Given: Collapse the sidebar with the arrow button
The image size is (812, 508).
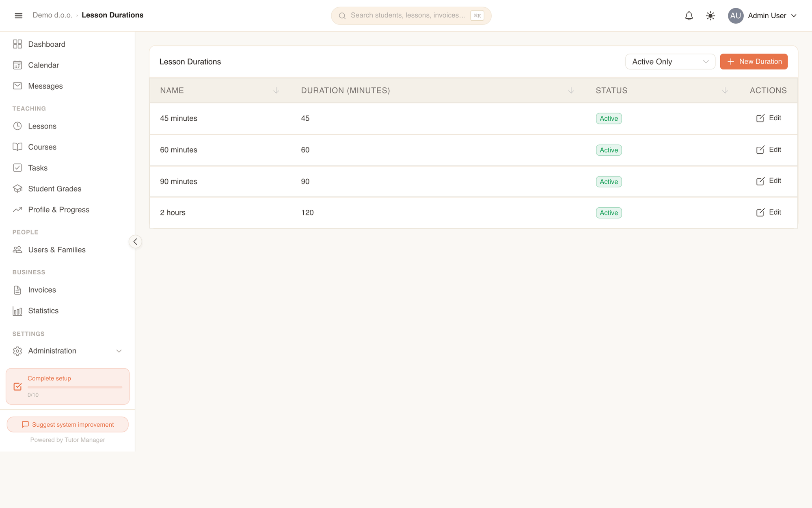Looking at the screenshot, I should coord(135,241).
